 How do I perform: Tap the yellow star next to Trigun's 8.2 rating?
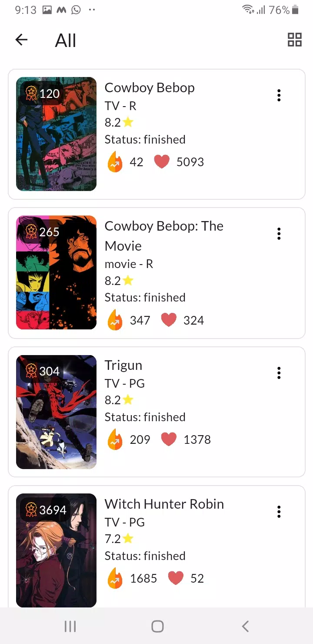coord(128,399)
